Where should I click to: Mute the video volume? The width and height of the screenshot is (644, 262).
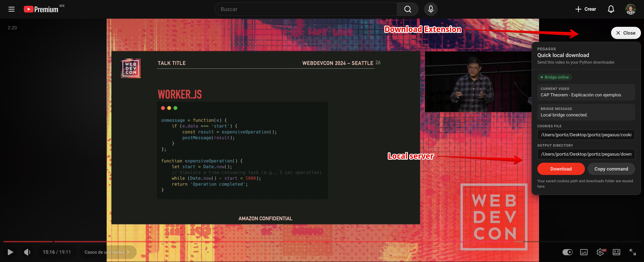pyautogui.click(x=27, y=252)
